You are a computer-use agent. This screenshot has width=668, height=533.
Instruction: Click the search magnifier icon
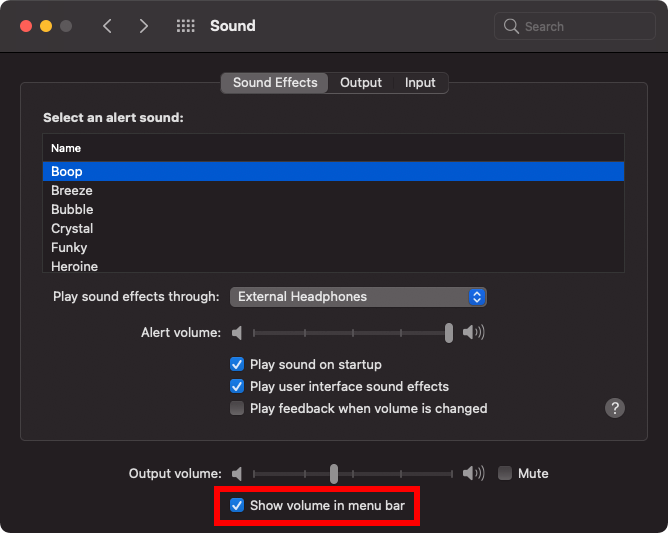pyautogui.click(x=511, y=26)
